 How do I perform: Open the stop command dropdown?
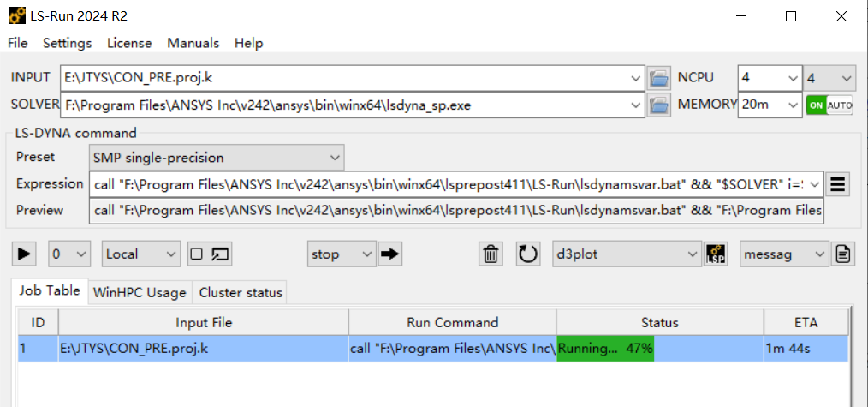click(342, 254)
